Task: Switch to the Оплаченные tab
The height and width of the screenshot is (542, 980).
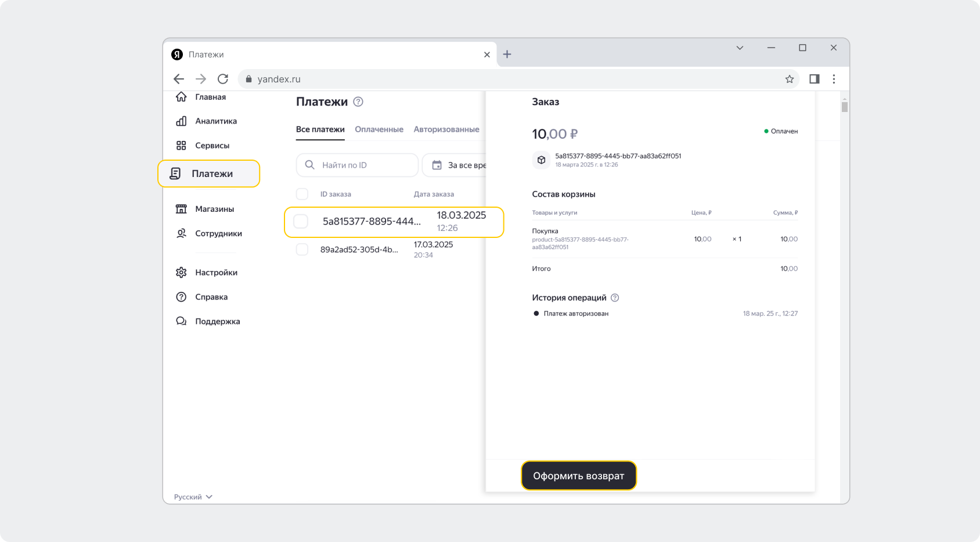Action: [x=379, y=129]
